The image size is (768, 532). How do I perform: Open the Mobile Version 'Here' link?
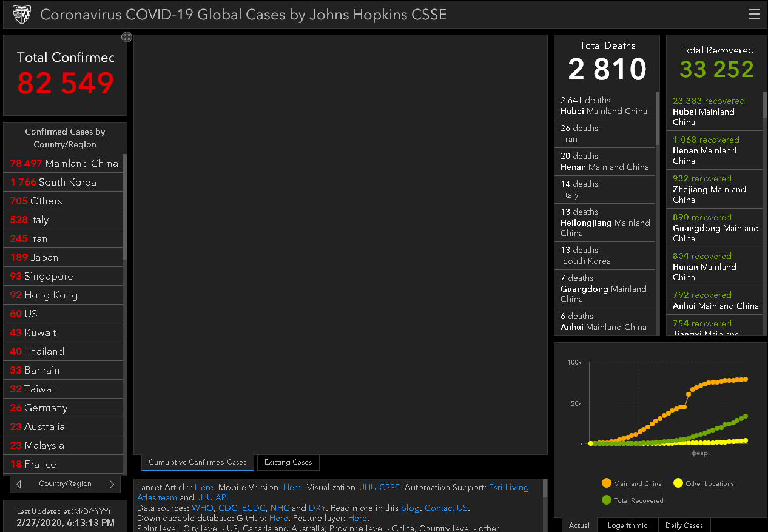292,487
